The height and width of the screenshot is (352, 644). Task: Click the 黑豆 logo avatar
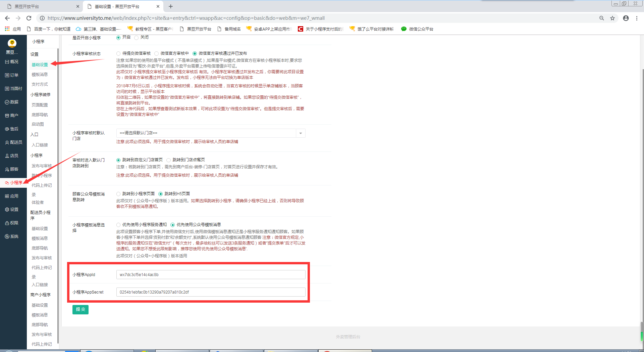[x=12, y=43]
